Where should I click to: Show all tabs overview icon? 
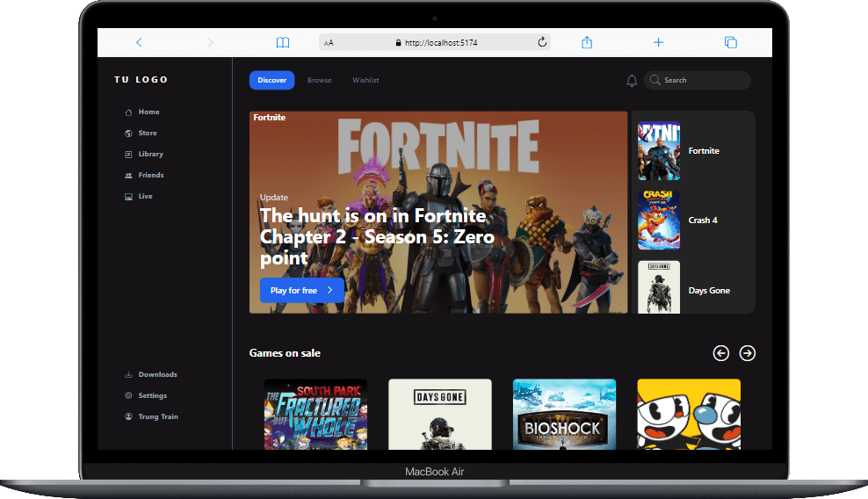[x=731, y=42]
